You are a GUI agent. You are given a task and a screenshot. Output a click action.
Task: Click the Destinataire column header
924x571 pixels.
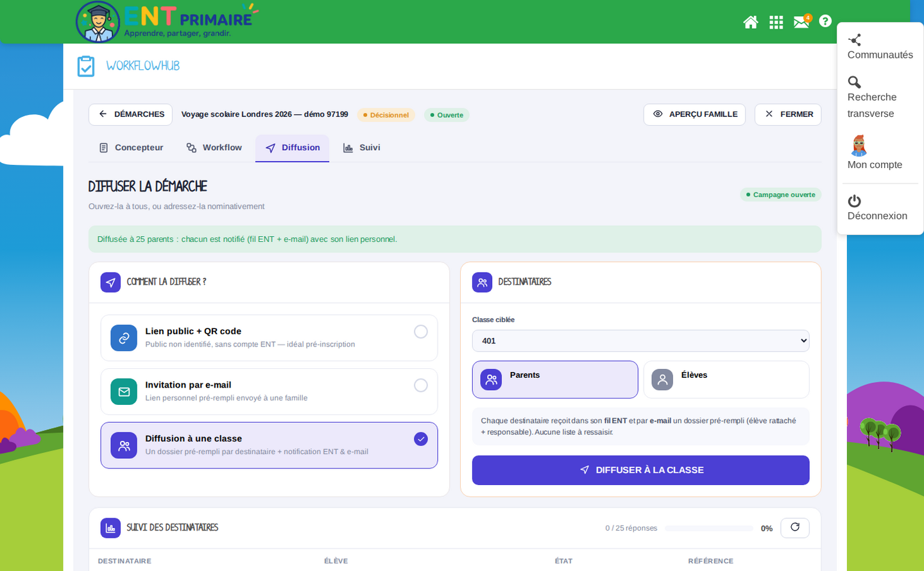[x=124, y=561]
